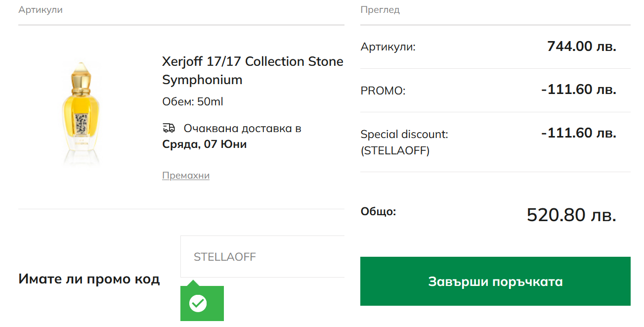Image resolution: width=644 pixels, height=327 pixels.
Task: Click the 744.00 лв. items subtotal
Action: (582, 47)
